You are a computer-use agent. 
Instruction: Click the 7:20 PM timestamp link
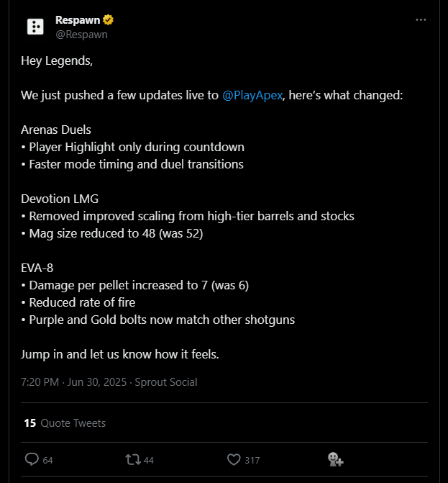point(40,382)
